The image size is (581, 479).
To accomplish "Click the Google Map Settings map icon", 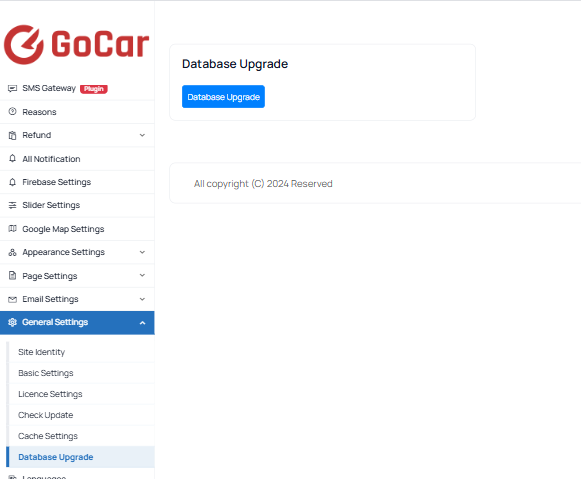I will pos(12,229).
